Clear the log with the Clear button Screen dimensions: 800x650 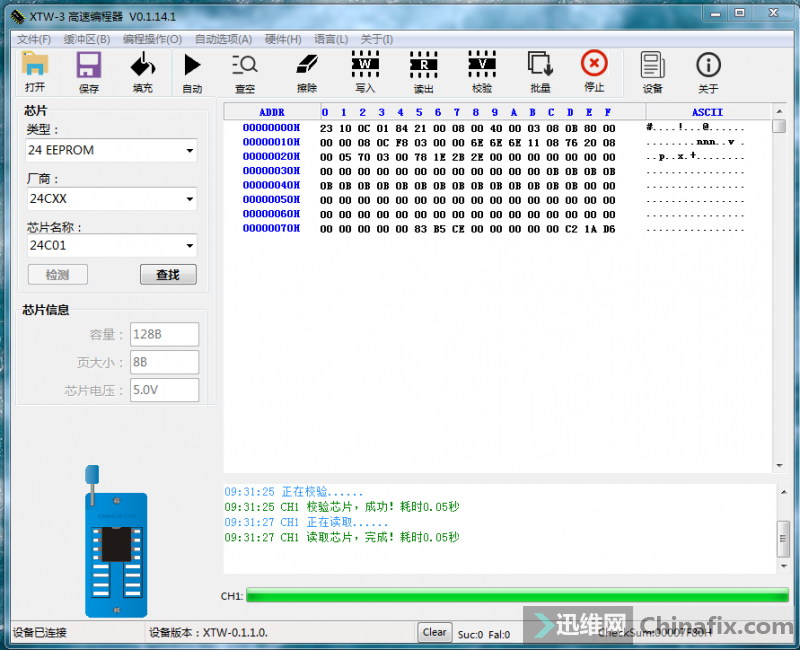click(x=434, y=632)
